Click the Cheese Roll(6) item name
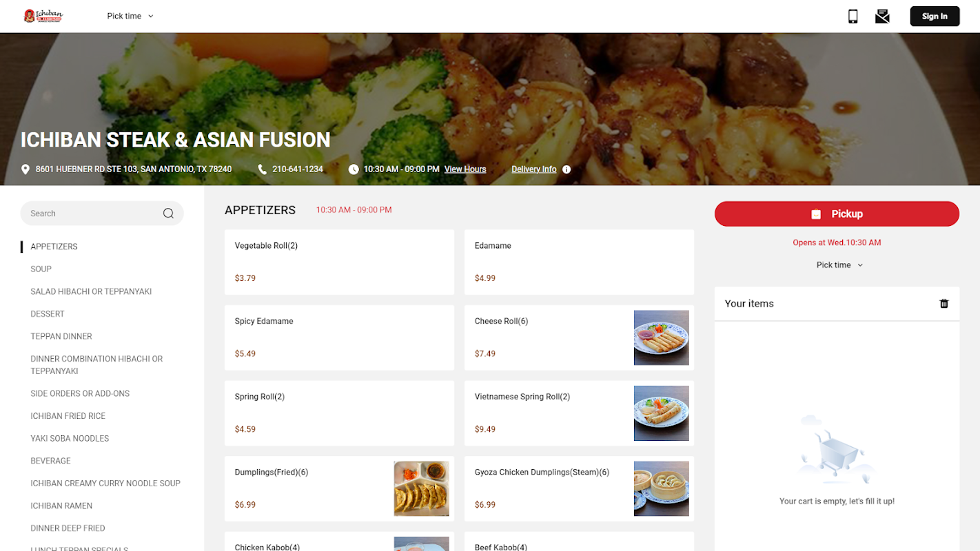This screenshot has height=551, width=980. 501,322
